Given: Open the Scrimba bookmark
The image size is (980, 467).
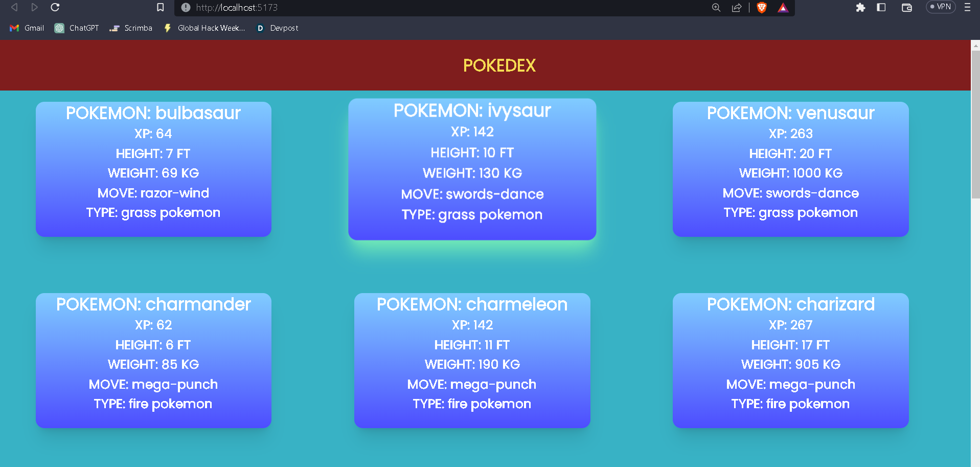Looking at the screenshot, I should click(x=131, y=28).
